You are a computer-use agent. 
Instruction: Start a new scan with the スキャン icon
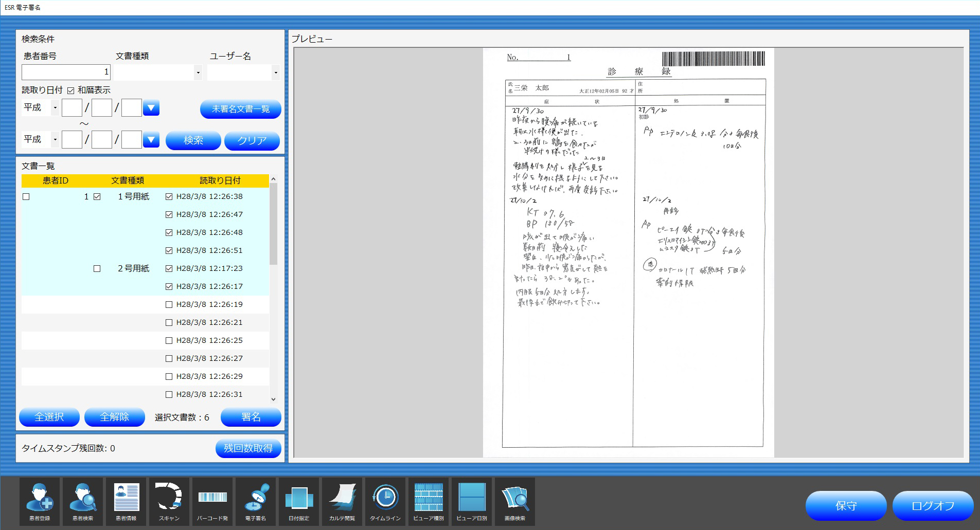169,502
